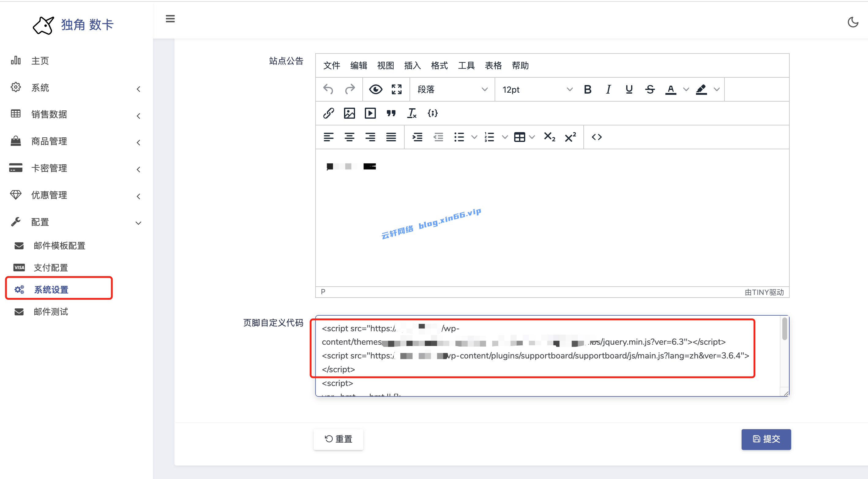Open the 段落 block format dropdown

pyautogui.click(x=452, y=89)
